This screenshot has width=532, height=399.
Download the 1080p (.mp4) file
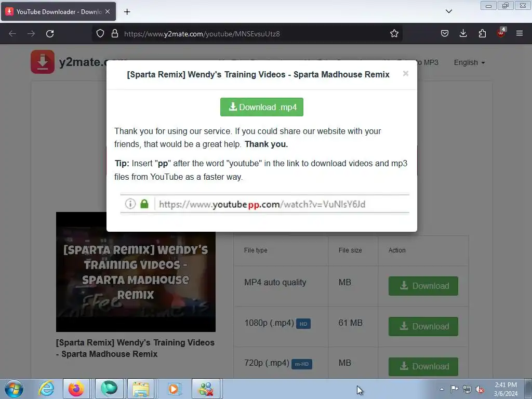[423, 326]
